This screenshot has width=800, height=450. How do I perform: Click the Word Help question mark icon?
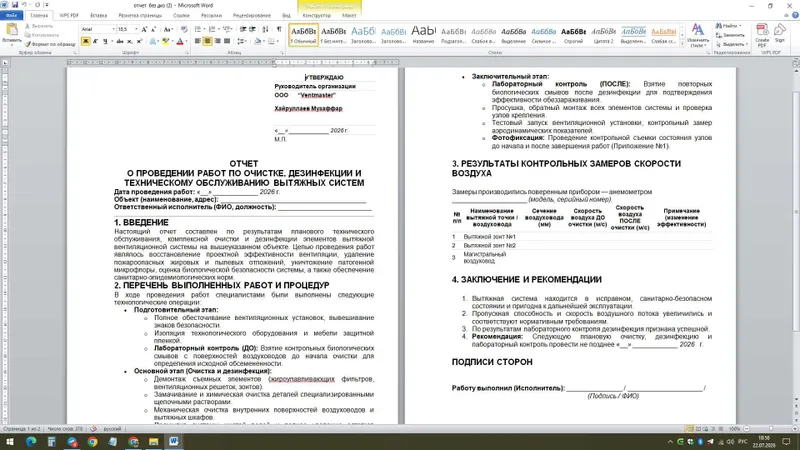click(x=795, y=15)
